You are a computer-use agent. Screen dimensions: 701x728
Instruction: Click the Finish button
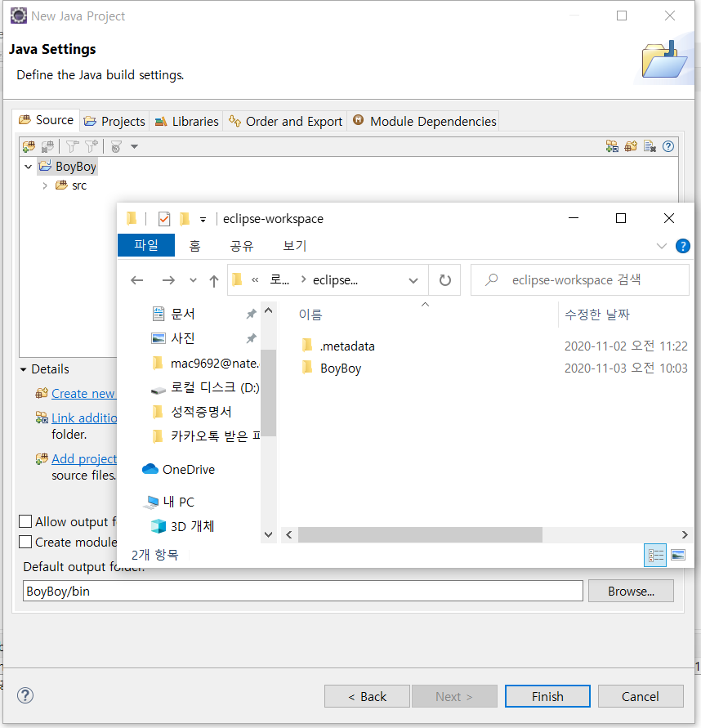[x=547, y=696]
